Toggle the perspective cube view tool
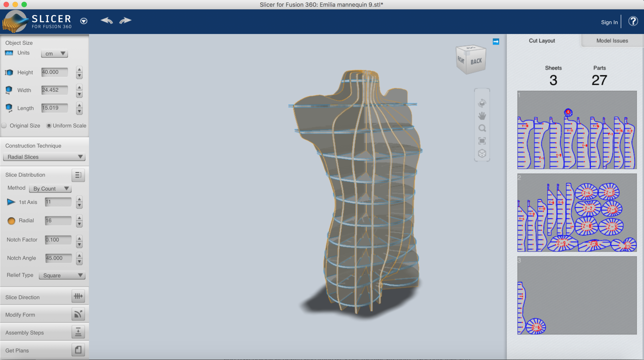This screenshot has width=644, height=360. [482, 153]
